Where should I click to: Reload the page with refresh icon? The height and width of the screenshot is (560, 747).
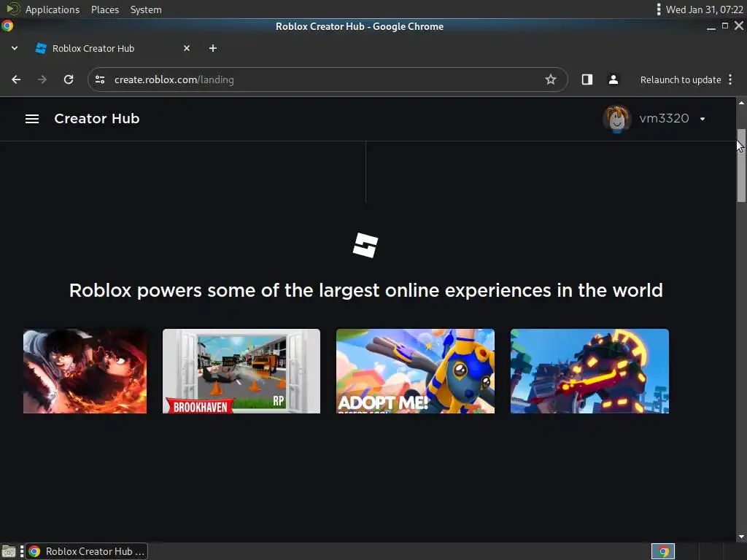click(x=69, y=79)
